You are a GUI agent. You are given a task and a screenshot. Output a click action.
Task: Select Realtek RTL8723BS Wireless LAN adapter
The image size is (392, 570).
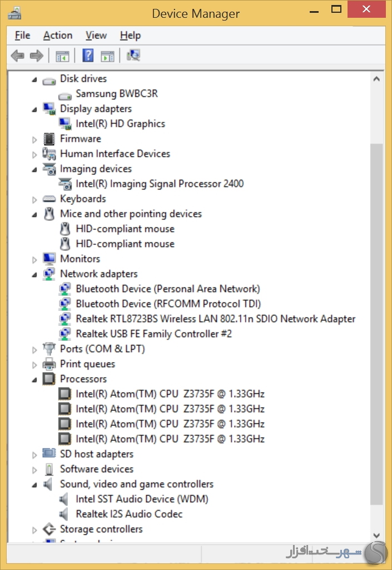pyautogui.click(x=216, y=319)
